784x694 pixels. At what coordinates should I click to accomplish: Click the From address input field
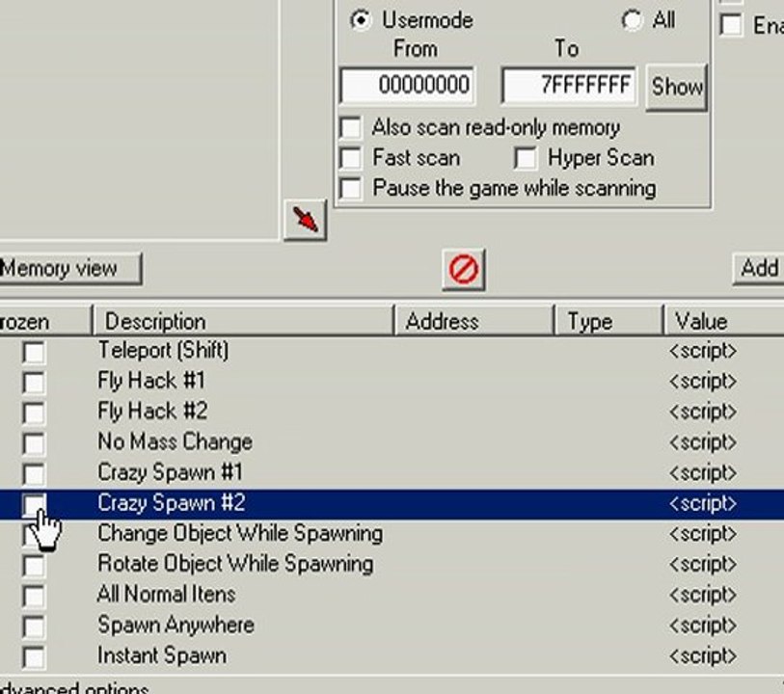(407, 85)
